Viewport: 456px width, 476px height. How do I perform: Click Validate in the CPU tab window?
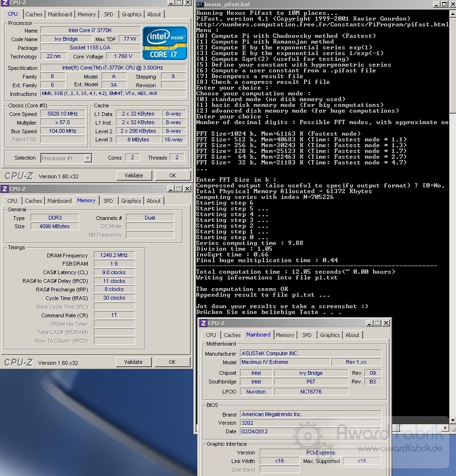(x=134, y=175)
